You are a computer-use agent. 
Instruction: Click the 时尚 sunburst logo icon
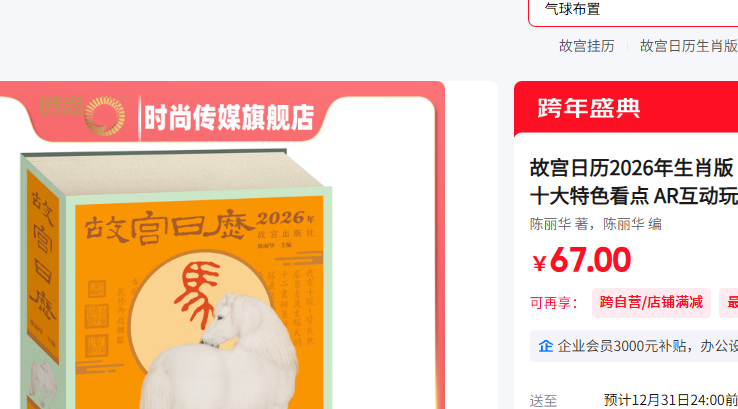tap(105, 116)
